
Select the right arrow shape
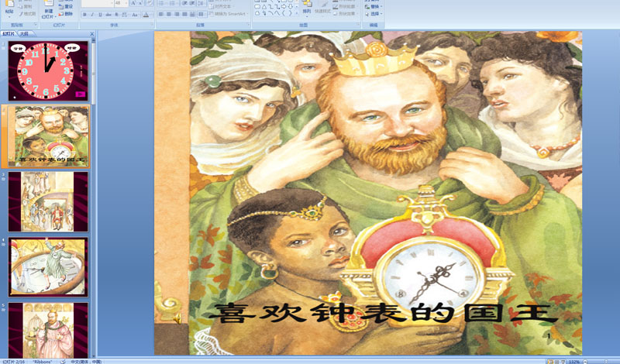284,7
